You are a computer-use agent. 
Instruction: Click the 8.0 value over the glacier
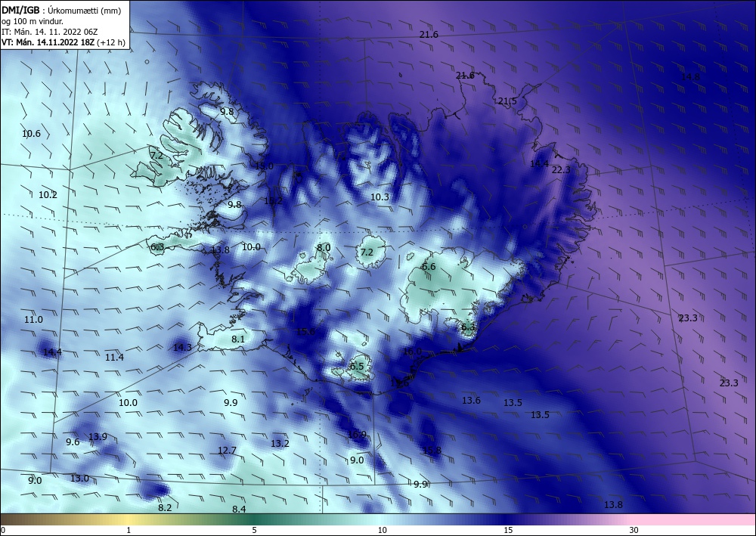[x=324, y=248]
